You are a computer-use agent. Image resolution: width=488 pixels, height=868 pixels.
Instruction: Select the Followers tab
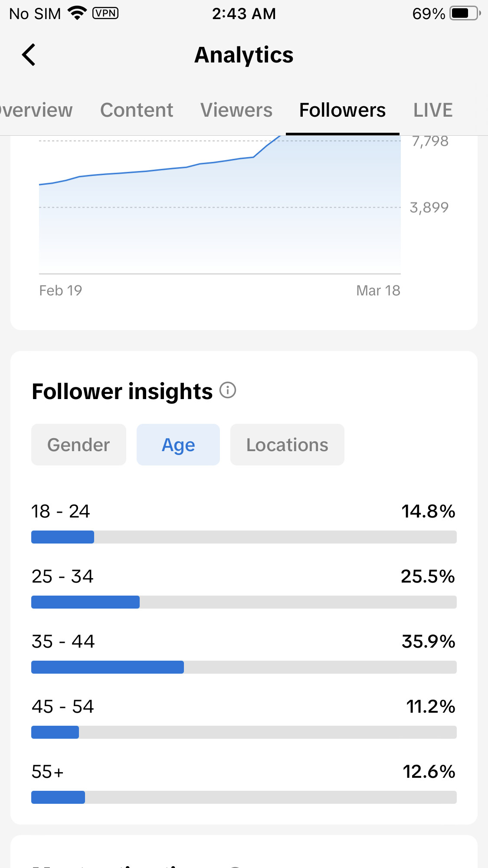pyautogui.click(x=342, y=110)
